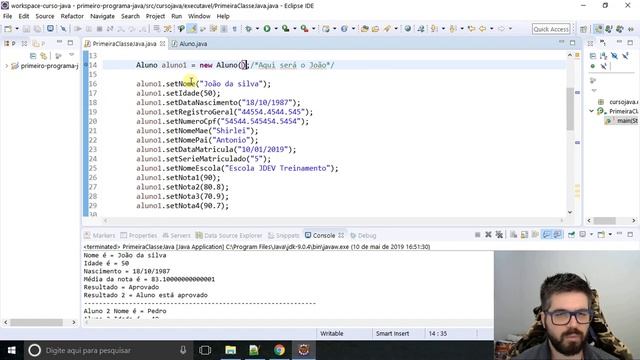640x360 pixels.
Task: Open dropdown arrow next to External Tools
Action: tap(313, 29)
